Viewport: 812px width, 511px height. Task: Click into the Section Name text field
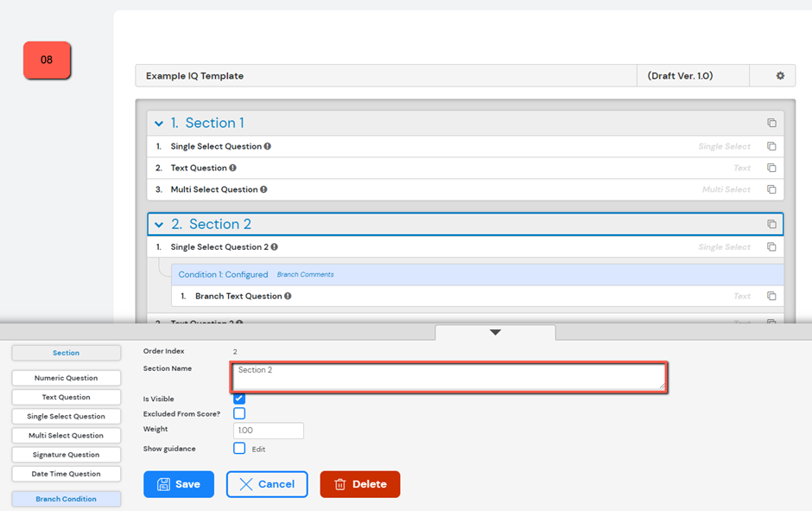[x=448, y=376]
